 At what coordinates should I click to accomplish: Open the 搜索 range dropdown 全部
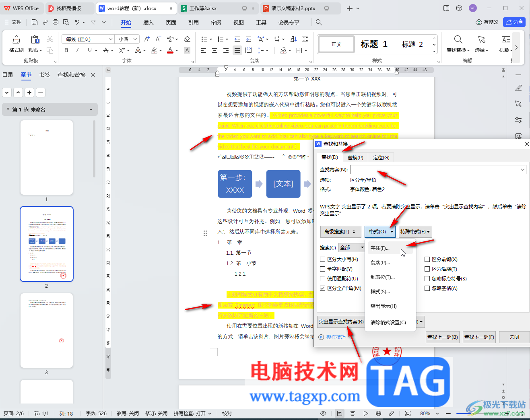pos(352,247)
